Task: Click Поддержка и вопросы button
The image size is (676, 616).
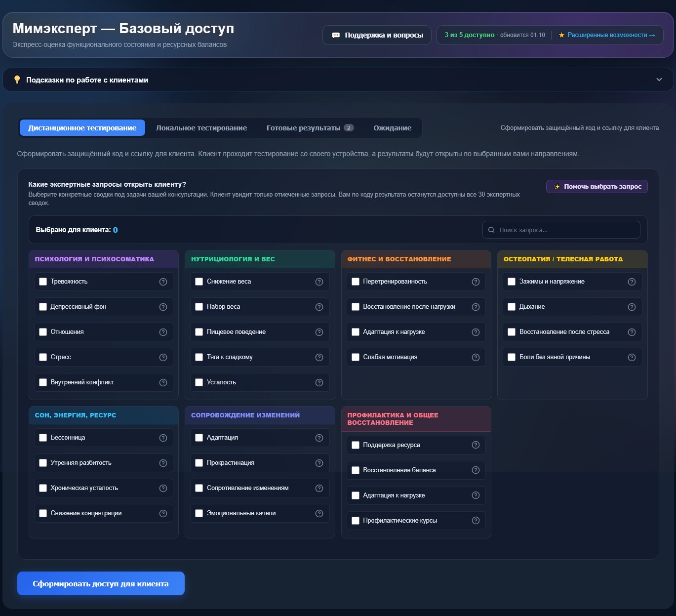Action: (377, 35)
